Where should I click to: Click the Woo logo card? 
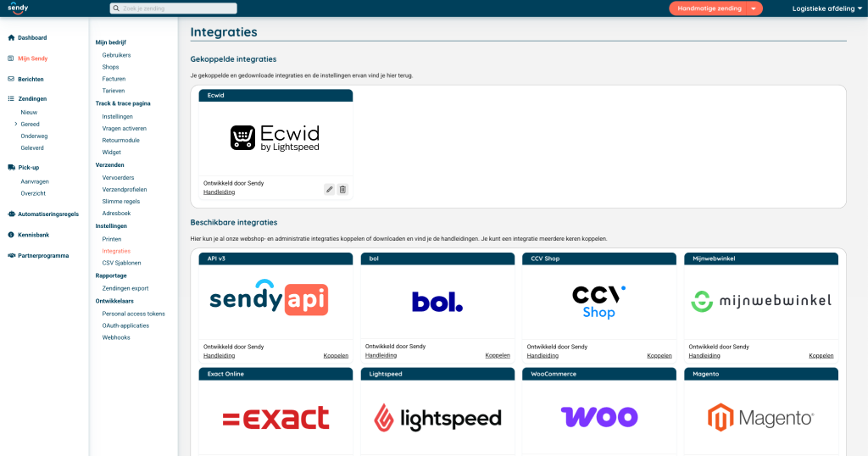[599, 417]
